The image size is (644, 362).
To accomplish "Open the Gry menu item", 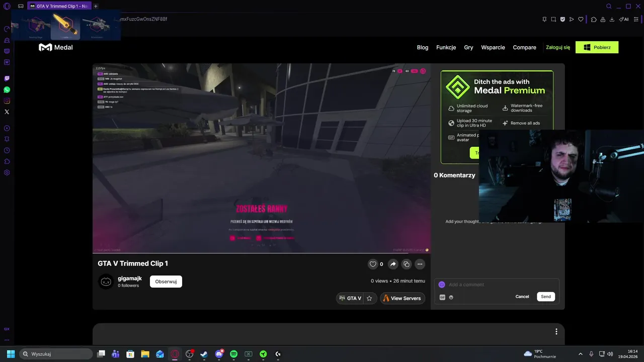I will (x=468, y=47).
